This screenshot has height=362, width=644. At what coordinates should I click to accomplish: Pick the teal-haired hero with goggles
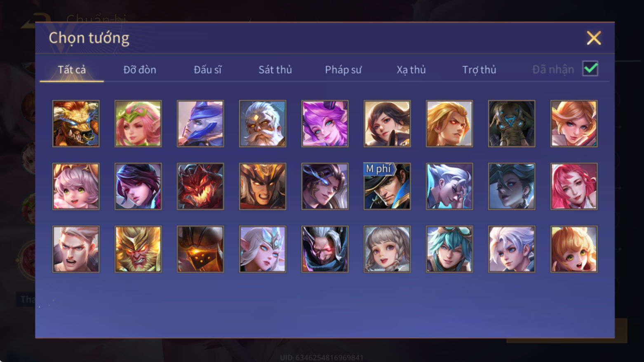tap(449, 249)
